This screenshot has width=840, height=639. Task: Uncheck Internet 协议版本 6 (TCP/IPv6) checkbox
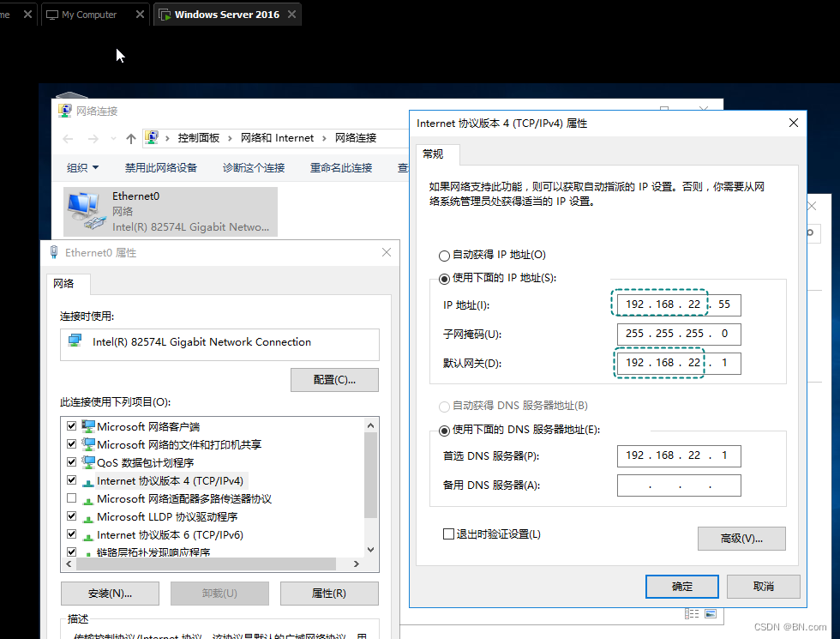pyautogui.click(x=71, y=534)
